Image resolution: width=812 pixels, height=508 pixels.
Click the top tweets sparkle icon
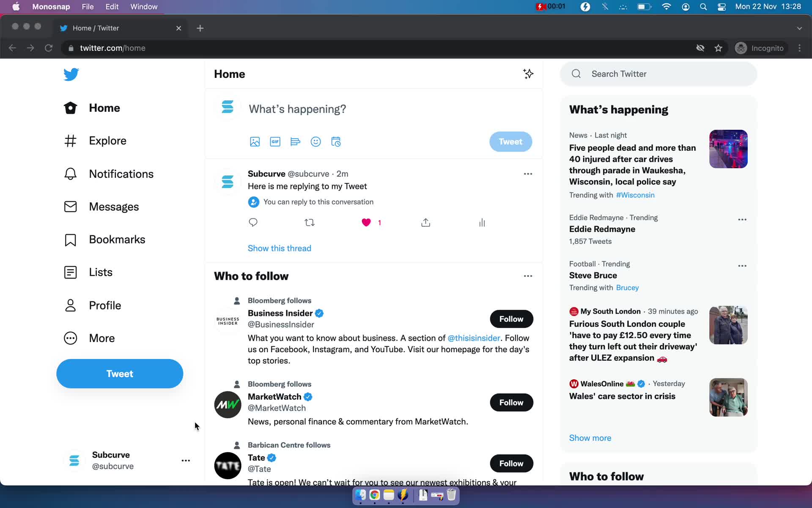point(528,74)
